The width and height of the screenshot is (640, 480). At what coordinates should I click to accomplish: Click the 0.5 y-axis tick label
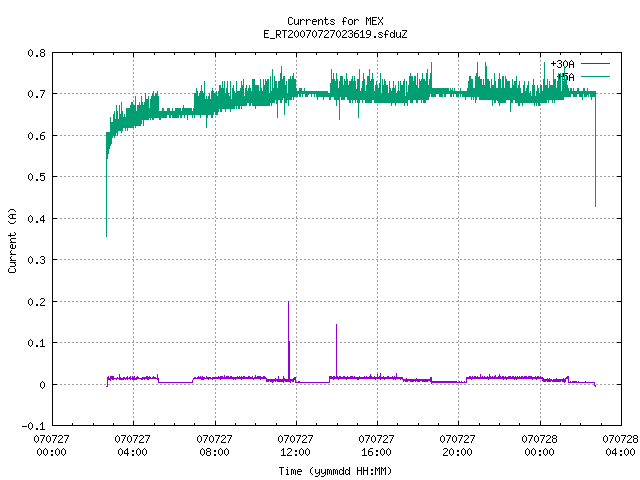(x=36, y=177)
